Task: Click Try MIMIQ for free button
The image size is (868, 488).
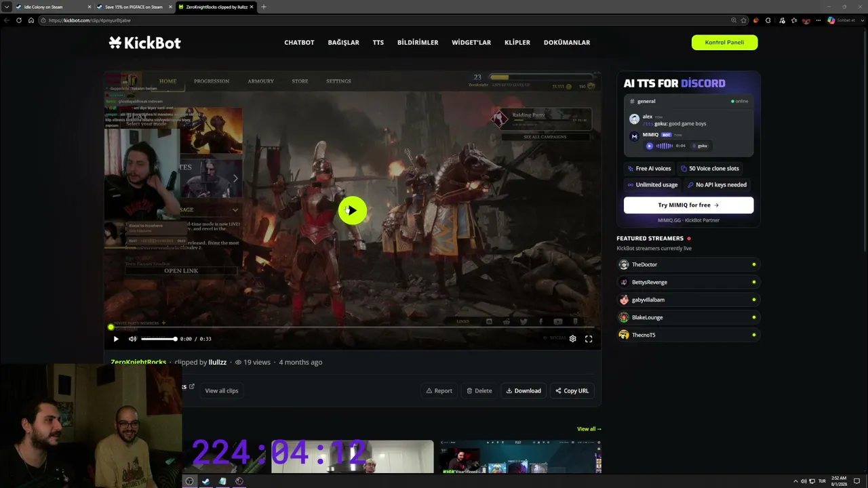Action: 688,205
